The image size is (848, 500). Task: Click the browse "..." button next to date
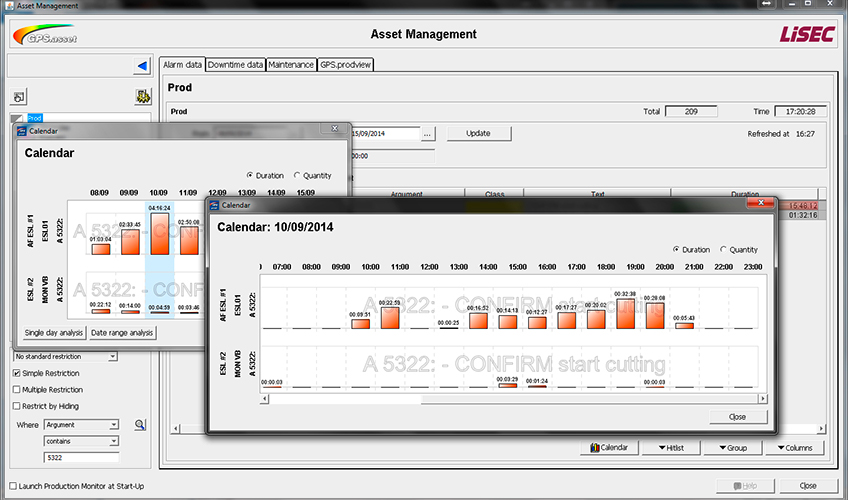pyautogui.click(x=428, y=133)
